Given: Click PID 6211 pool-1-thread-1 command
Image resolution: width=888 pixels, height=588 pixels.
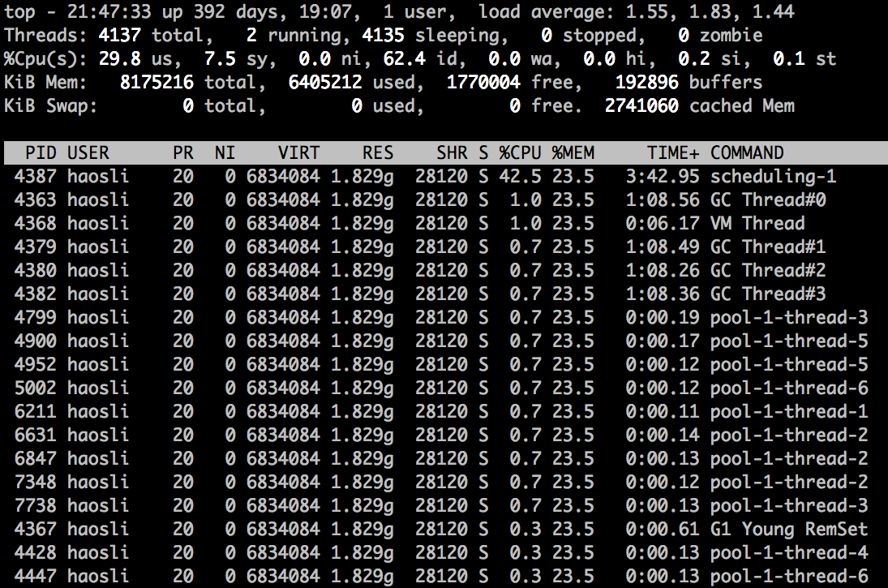Looking at the screenshot, I should click(789, 411).
